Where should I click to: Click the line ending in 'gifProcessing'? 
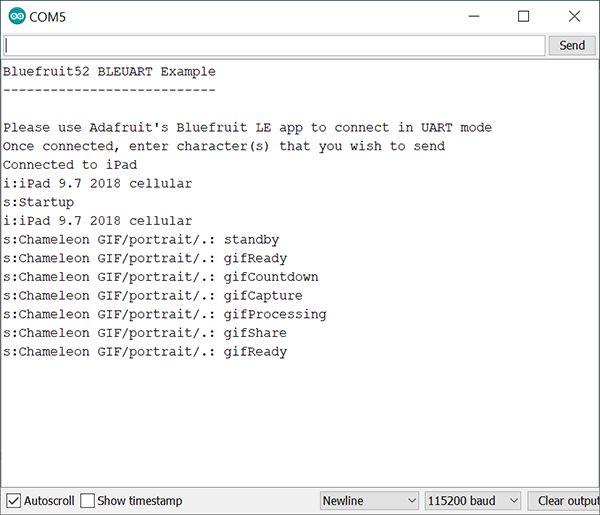(x=165, y=315)
